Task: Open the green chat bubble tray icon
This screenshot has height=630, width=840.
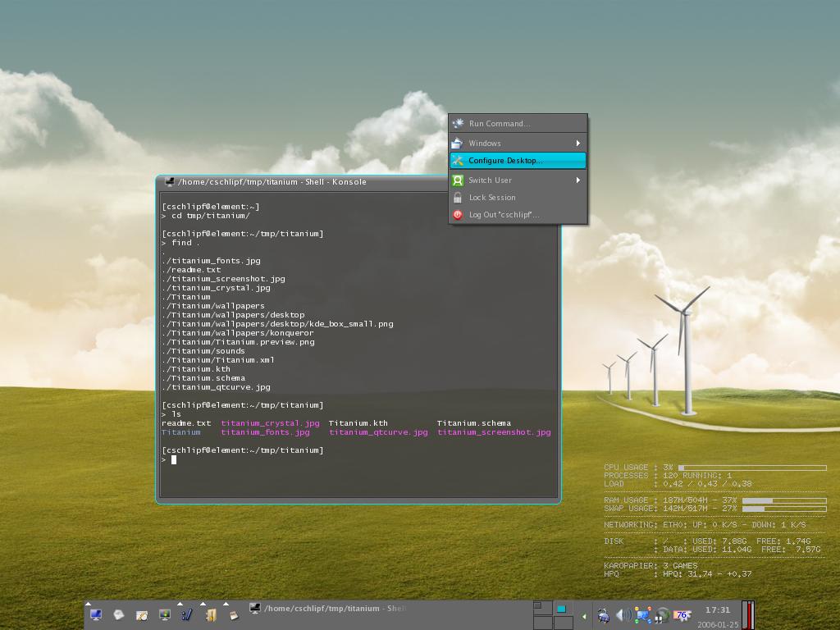Action: click(663, 615)
